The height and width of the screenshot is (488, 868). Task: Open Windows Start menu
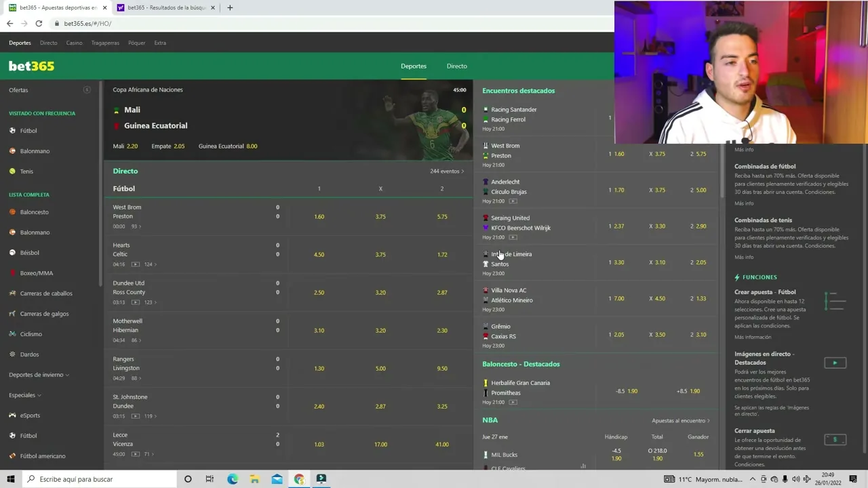[x=10, y=479]
